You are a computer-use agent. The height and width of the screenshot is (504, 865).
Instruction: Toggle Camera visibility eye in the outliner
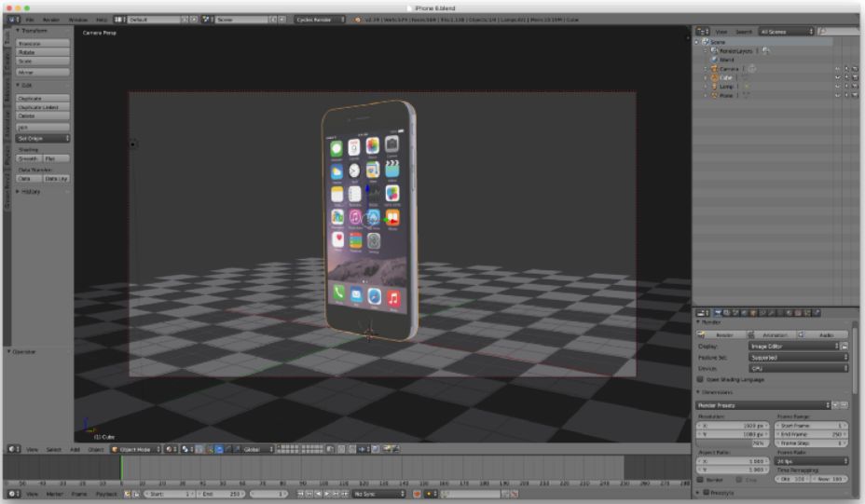pos(837,69)
